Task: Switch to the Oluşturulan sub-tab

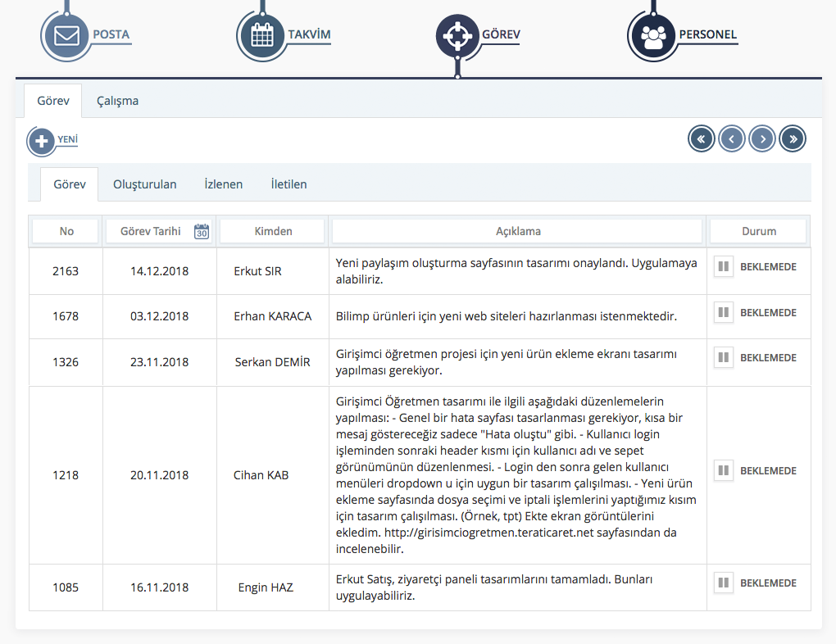Action: click(144, 184)
